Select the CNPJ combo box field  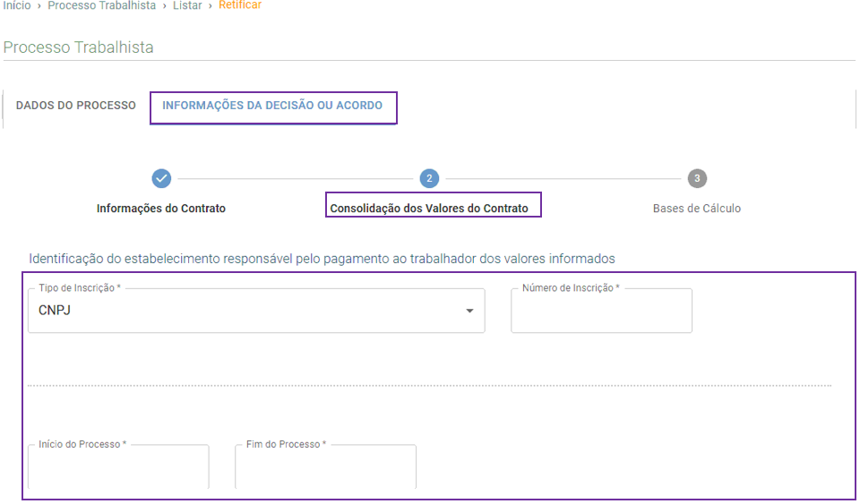point(256,311)
